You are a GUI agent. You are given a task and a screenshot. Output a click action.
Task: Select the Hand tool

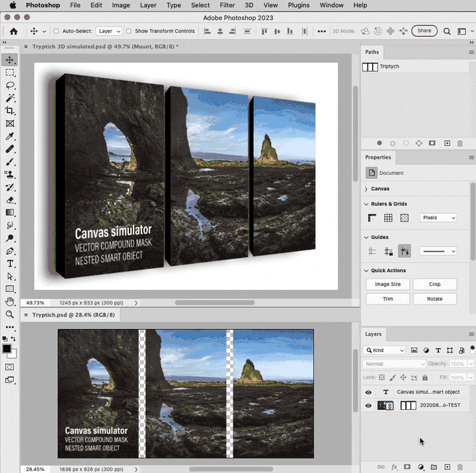click(x=10, y=302)
